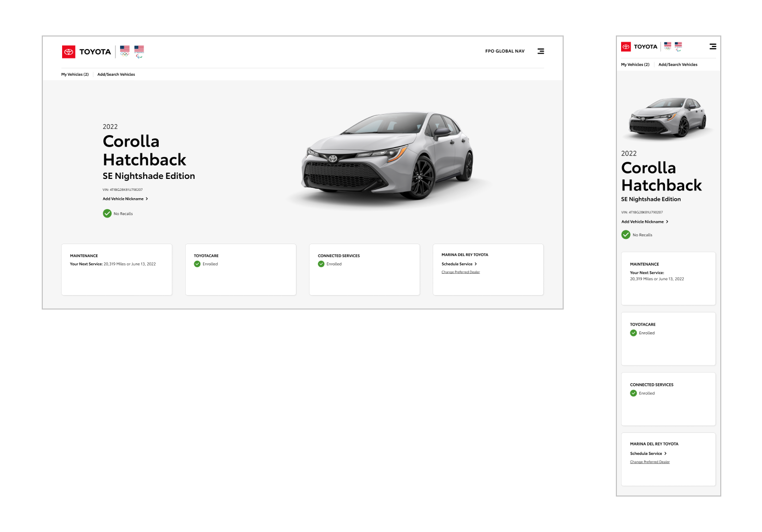Click ToyotaCare Enrolled checkmark icon in mobile card
The image size is (762, 532).
point(634,333)
